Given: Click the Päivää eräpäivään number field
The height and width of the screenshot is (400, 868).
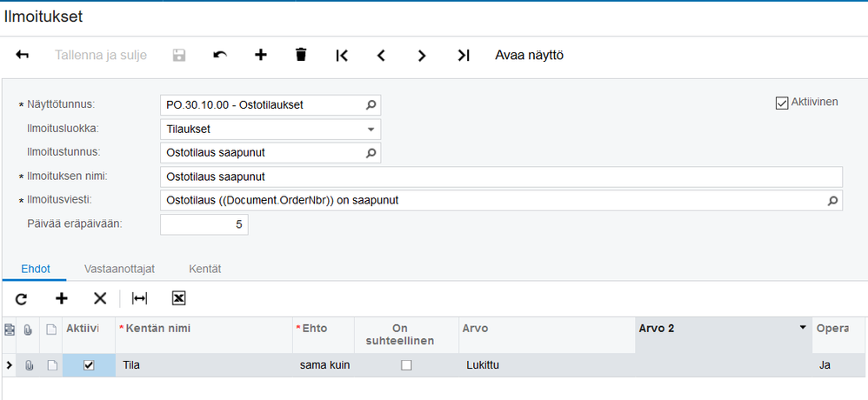Looking at the screenshot, I should tap(204, 224).
